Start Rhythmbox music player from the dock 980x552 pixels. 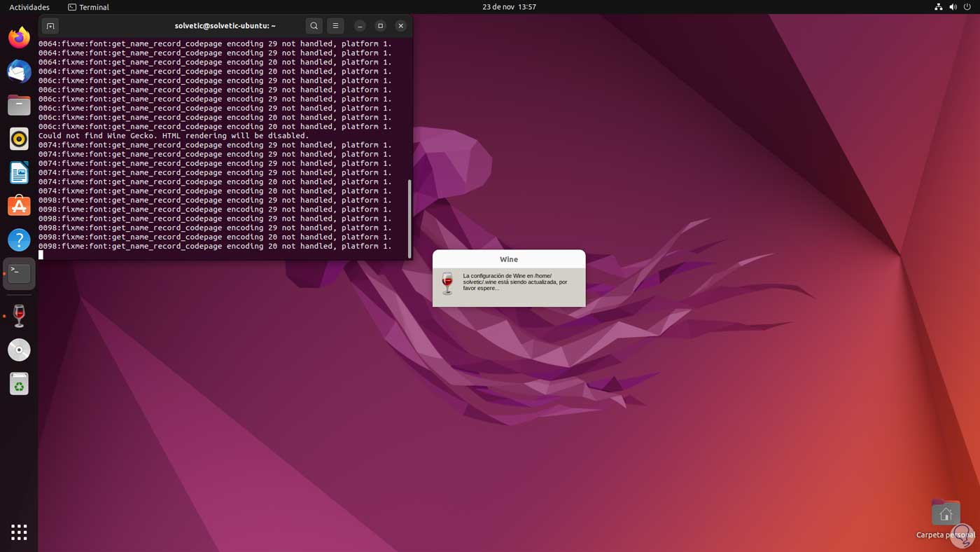click(x=19, y=139)
